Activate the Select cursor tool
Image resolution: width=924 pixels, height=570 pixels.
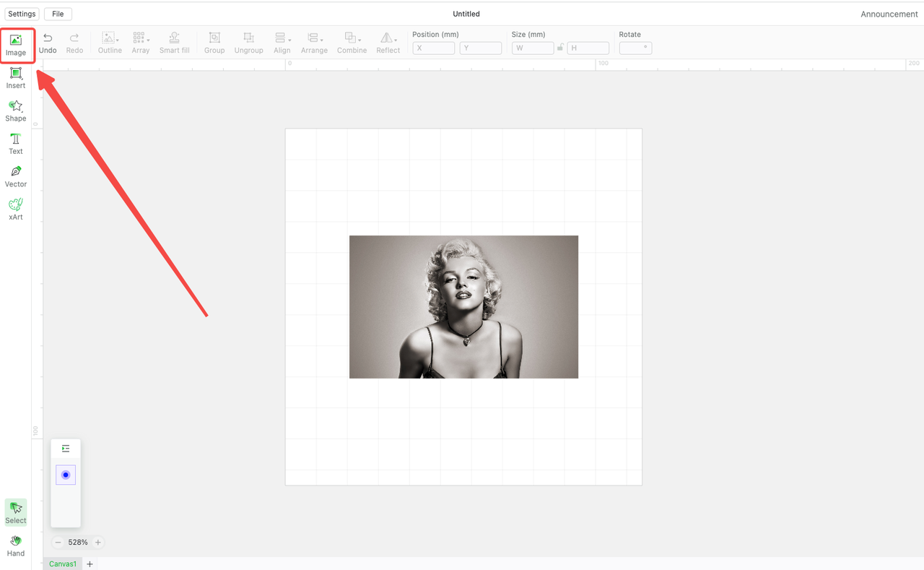pyautogui.click(x=16, y=512)
